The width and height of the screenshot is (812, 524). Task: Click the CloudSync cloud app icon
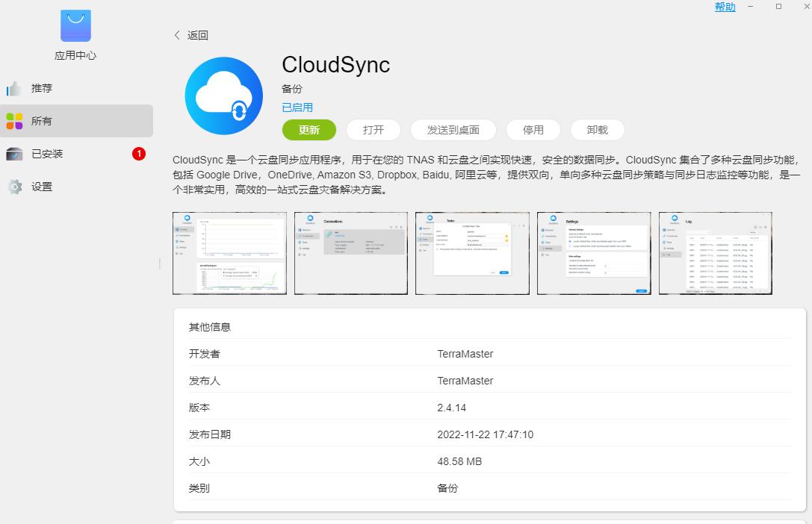tap(222, 96)
